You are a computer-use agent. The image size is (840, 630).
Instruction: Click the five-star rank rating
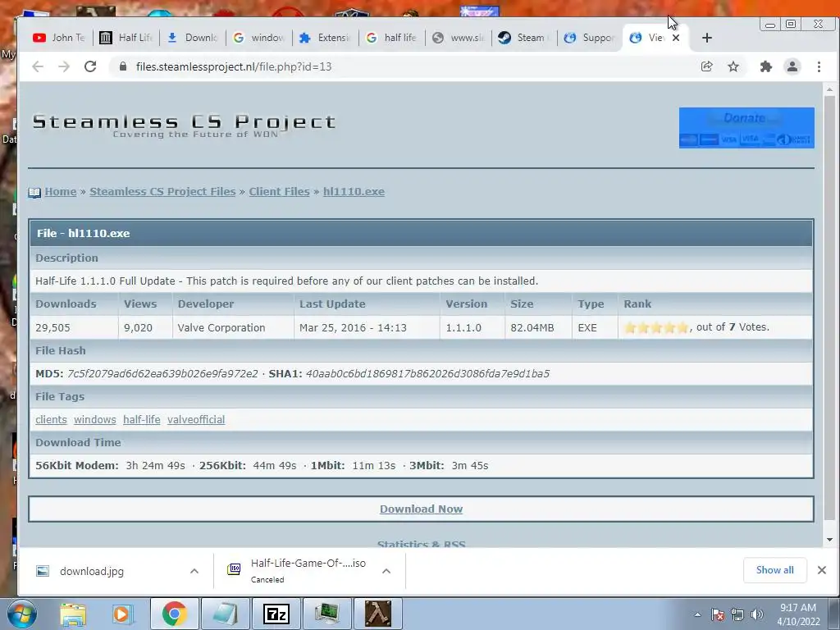[x=656, y=327]
